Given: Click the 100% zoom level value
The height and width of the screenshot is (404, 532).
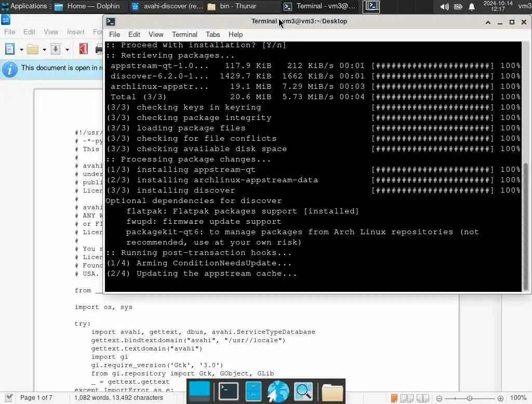Looking at the screenshot, I should (518, 398).
